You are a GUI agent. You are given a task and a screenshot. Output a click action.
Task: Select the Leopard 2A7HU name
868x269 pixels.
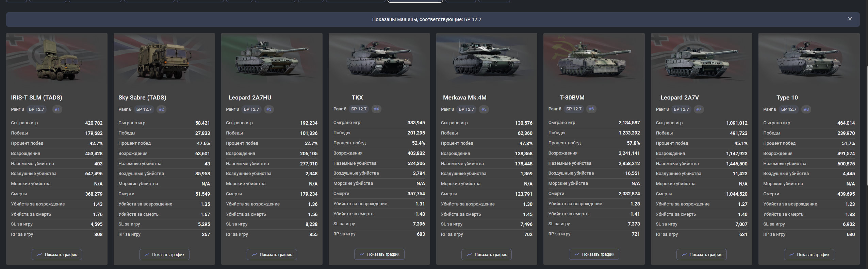[250, 97]
